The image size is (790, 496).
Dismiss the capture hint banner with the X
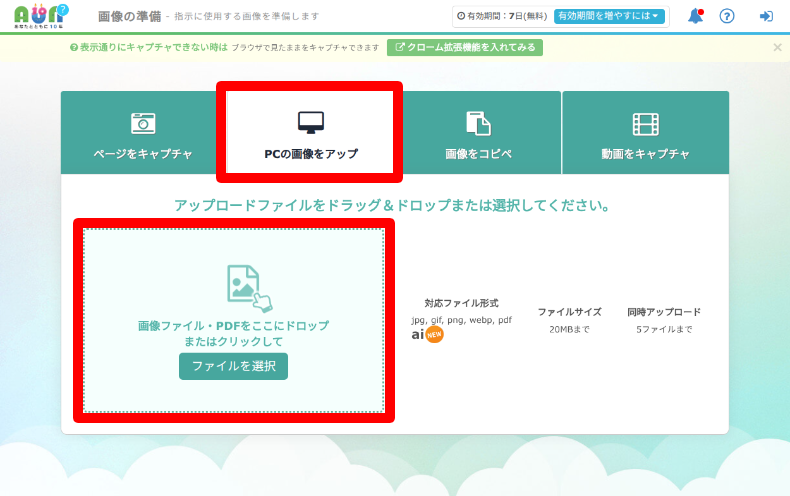[777, 47]
